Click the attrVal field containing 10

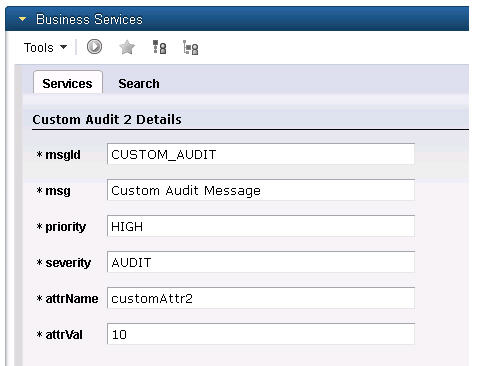[261, 334]
